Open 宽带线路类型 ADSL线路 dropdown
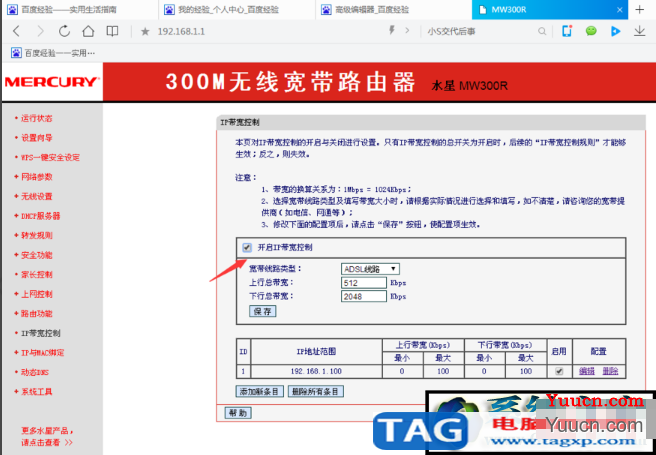656x455 pixels. click(x=370, y=269)
